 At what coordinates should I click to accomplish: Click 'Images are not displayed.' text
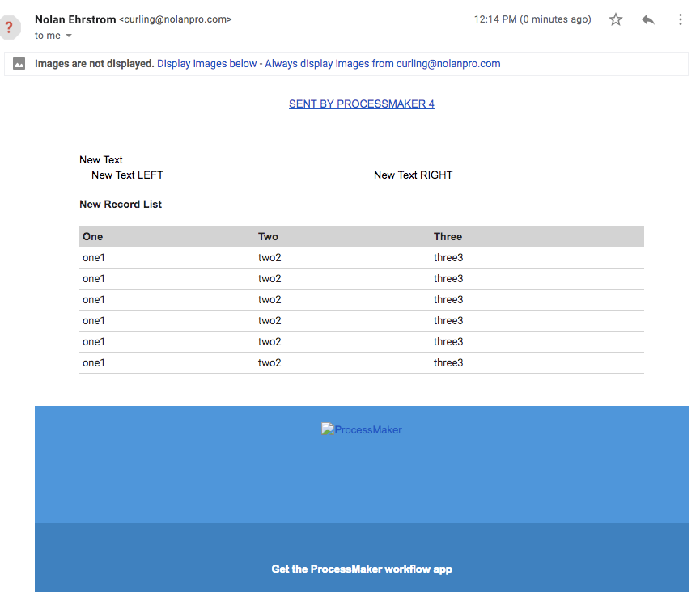pos(94,63)
